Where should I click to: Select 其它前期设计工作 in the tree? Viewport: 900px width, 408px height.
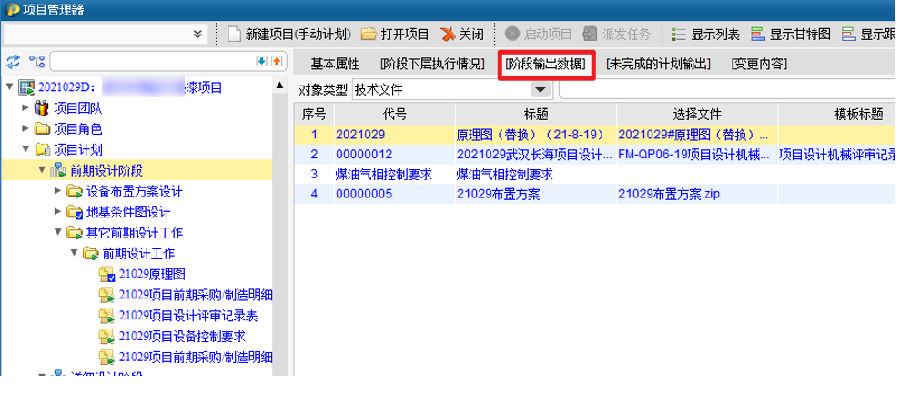coord(134,232)
